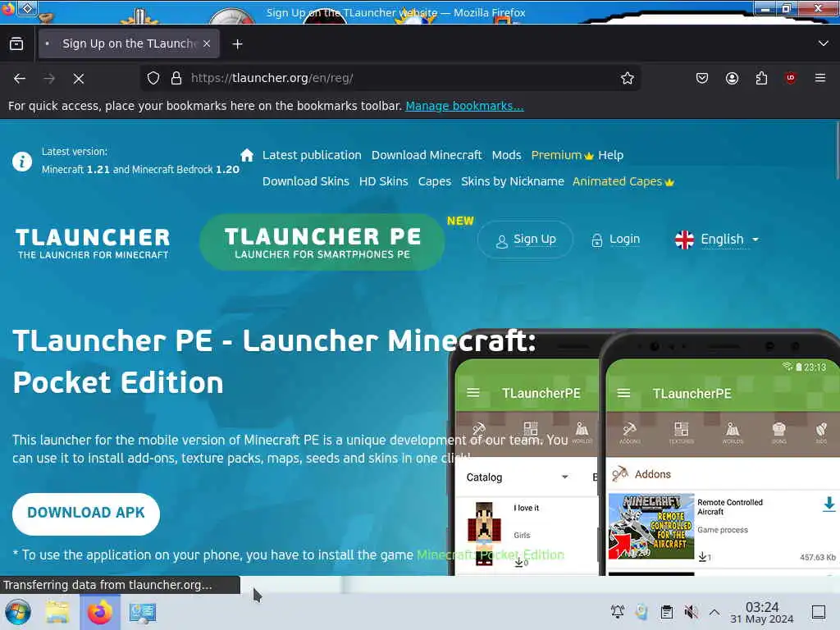The image size is (840, 630).
Task: Click the Sign Up button
Action: pyautogui.click(x=525, y=240)
